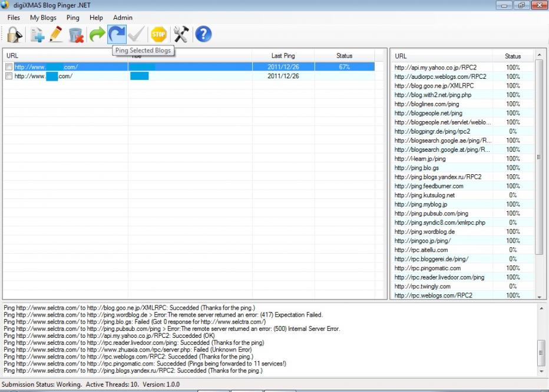549x392 pixels.
Task: Open help with the blue question mark icon
Action: click(x=203, y=34)
